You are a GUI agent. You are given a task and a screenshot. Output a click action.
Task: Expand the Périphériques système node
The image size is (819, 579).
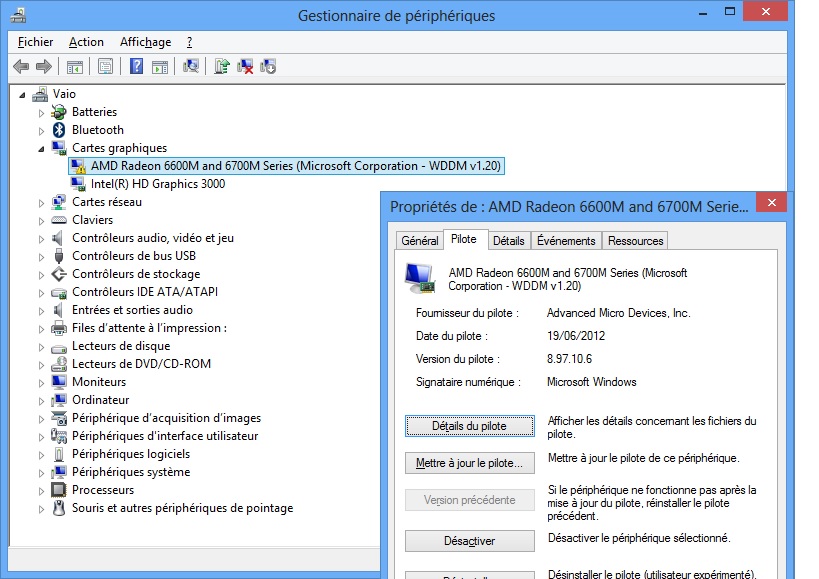(41, 473)
